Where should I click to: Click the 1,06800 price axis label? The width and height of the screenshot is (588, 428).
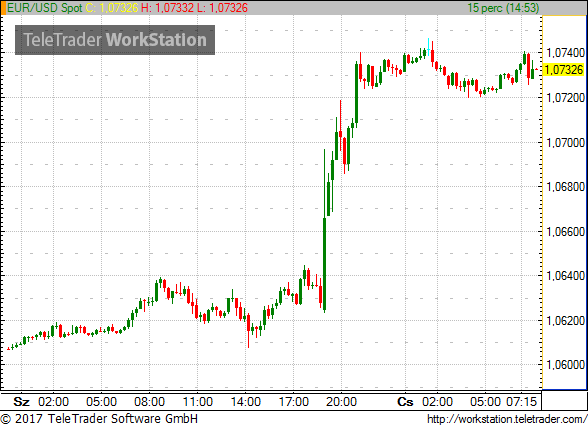566,186
